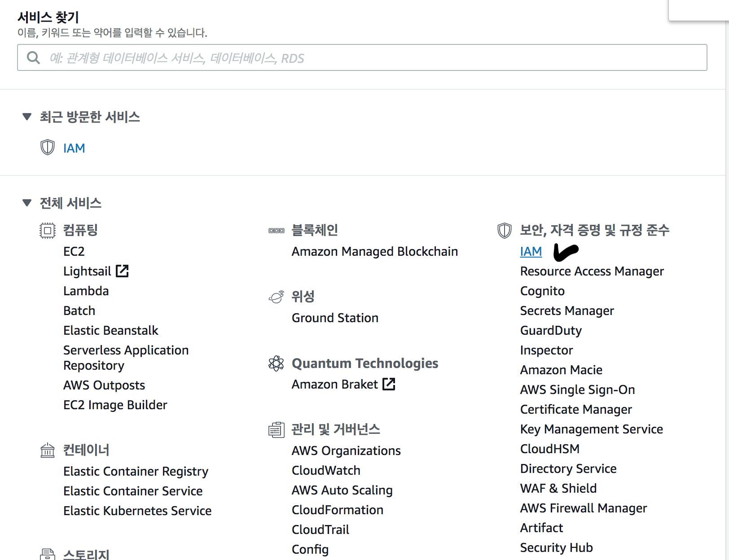The height and width of the screenshot is (560, 729).
Task: Open AWS Auto Scaling
Action: tap(342, 490)
